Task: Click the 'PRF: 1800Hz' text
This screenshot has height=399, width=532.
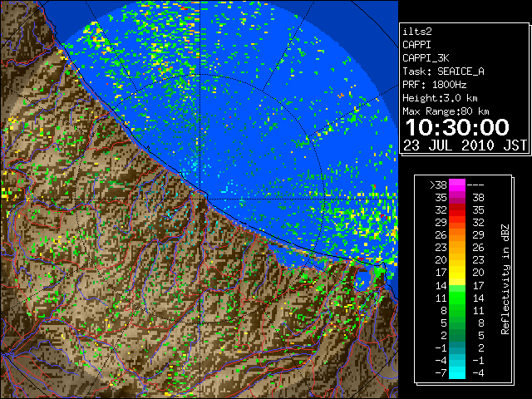Action: coord(435,85)
